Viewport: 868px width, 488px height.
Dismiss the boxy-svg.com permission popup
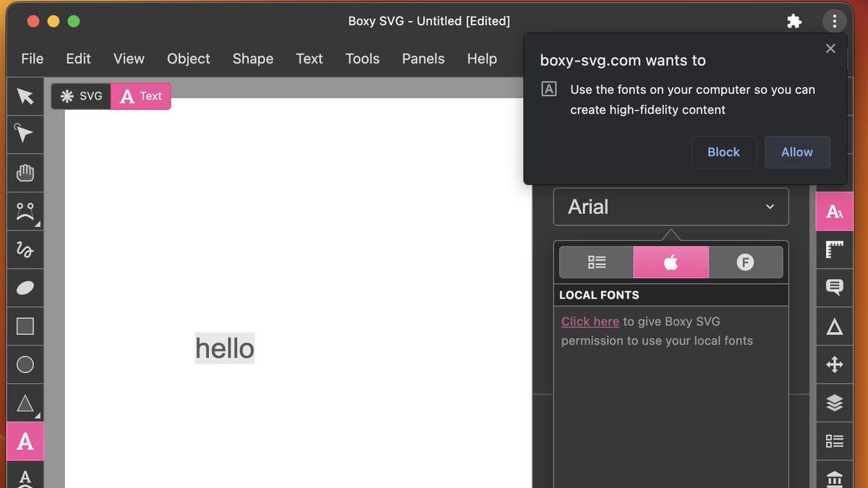(830, 48)
